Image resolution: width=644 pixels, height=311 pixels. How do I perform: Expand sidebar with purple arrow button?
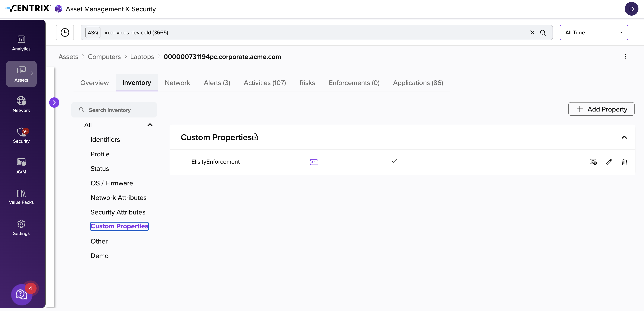[54, 103]
